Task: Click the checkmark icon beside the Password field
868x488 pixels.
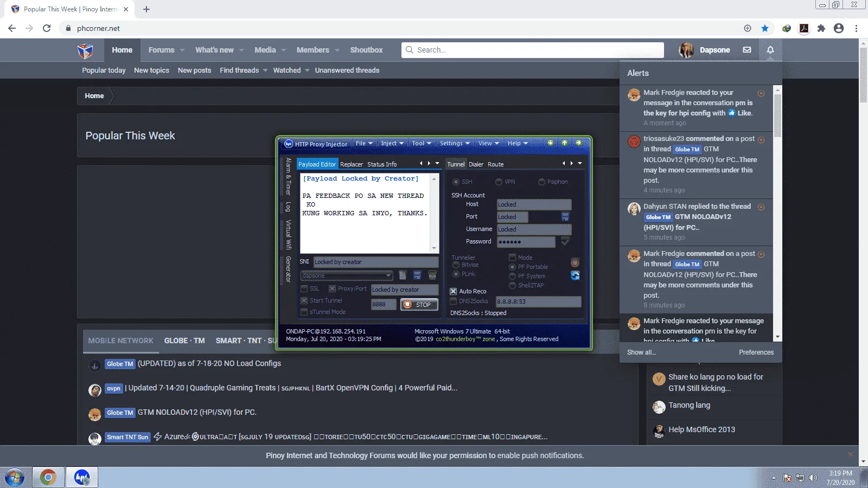Action: [565, 241]
